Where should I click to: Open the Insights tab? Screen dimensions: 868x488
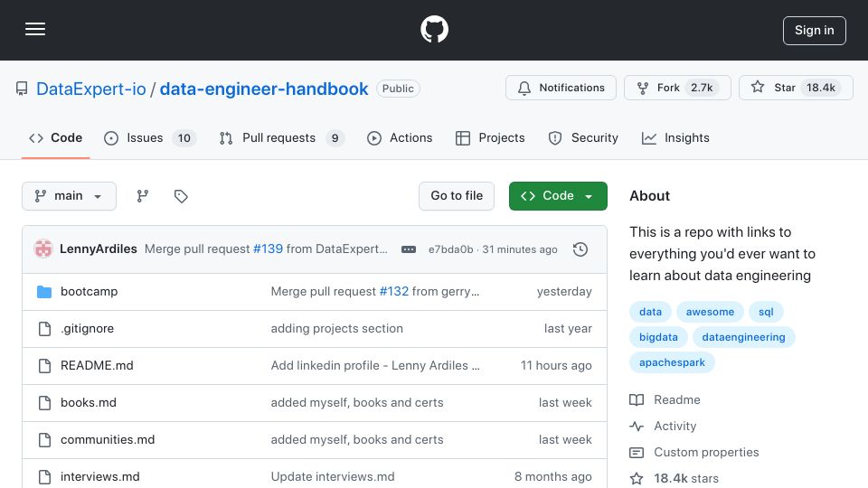click(x=675, y=137)
